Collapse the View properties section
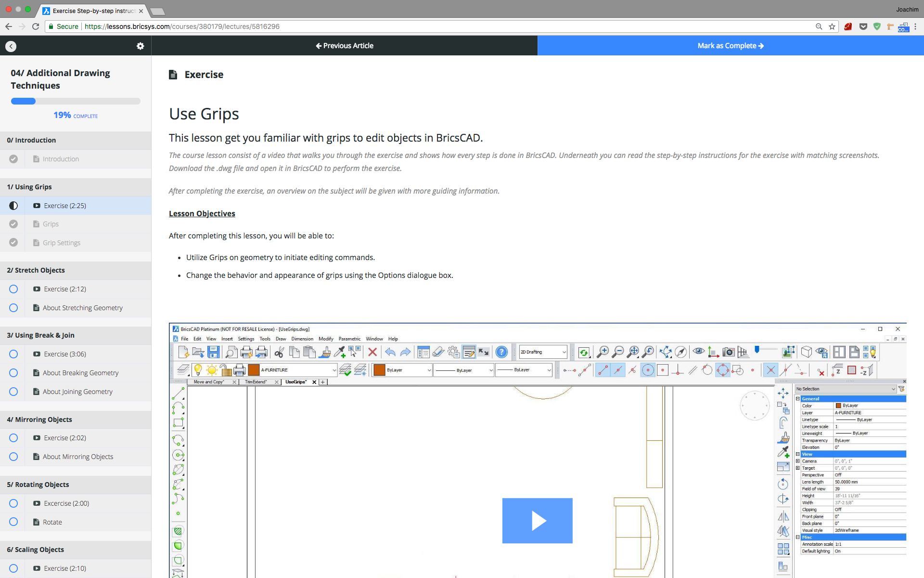Screen dimensions: 924x578 (797, 454)
